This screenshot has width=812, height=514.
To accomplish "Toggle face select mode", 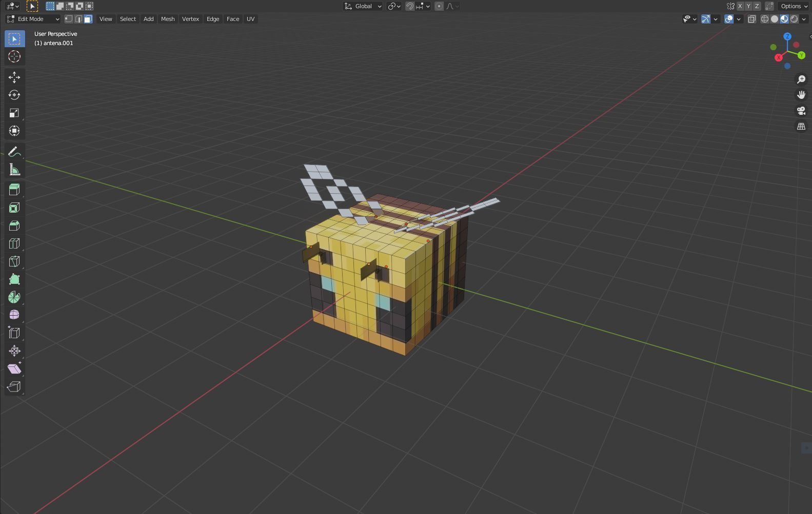I will [x=88, y=19].
